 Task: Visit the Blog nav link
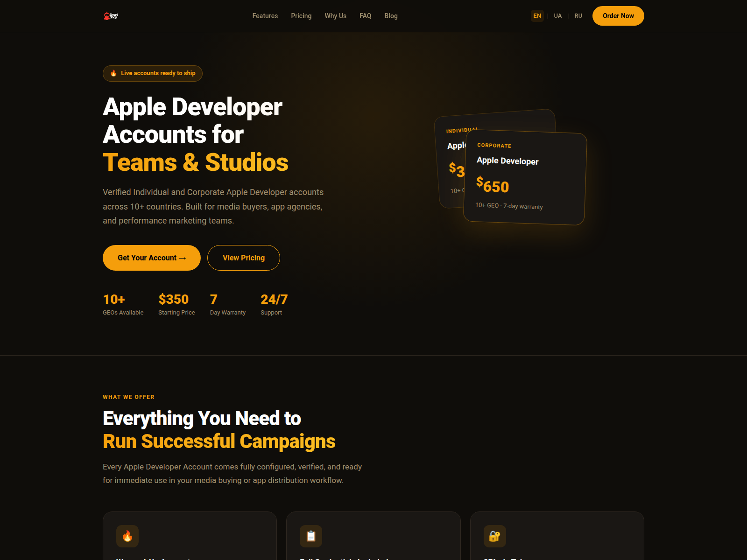(x=391, y=16)
